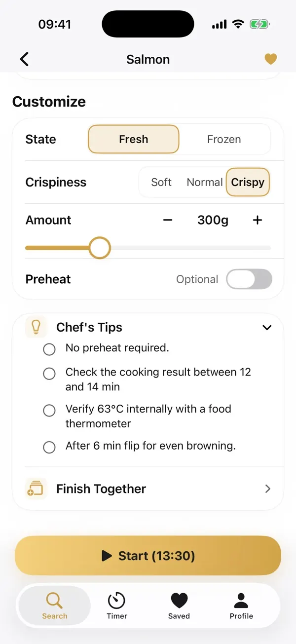296x644 pixels.
Task: Open Finish Together via right chevron
Action: (268, 489)
